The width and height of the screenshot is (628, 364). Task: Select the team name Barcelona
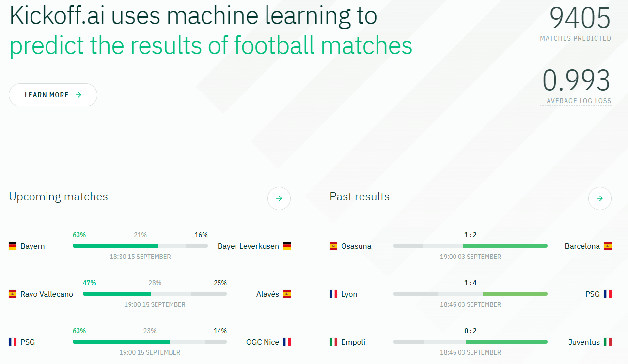click(x=582, y=246)
